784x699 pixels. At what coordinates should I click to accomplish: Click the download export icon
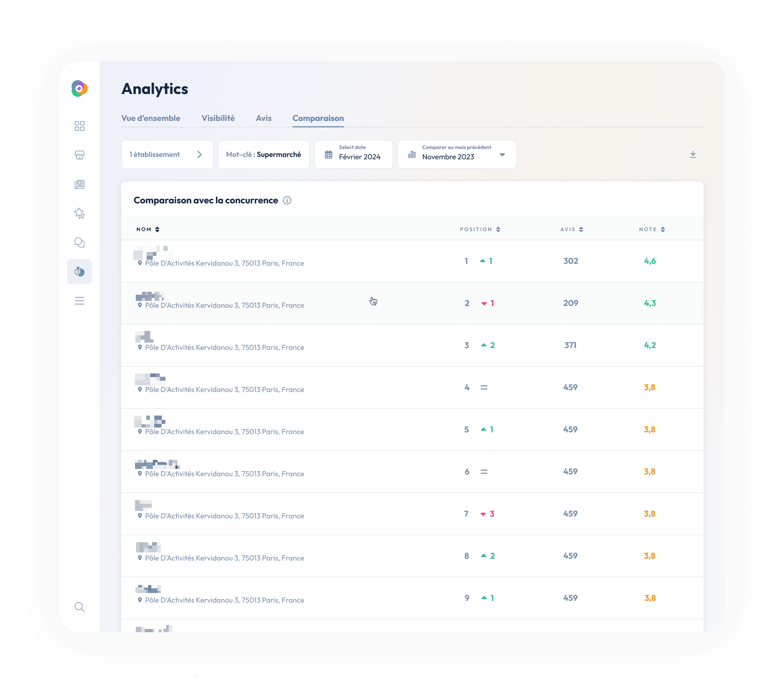click(693, 154)
